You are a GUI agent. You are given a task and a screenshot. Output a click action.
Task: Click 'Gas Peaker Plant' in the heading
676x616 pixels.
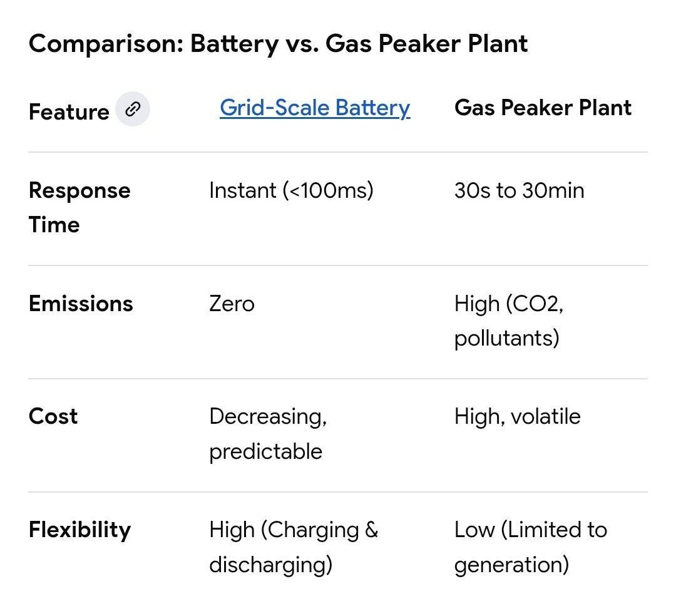426,44
